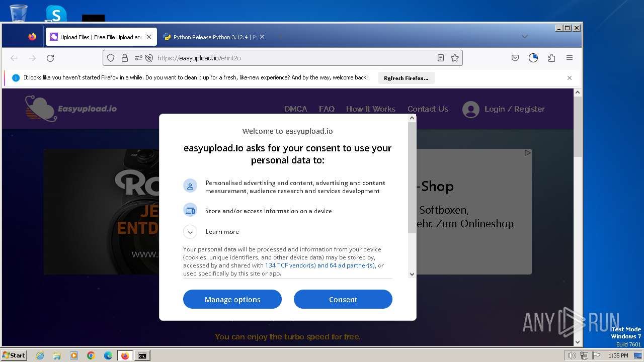Toggle reader view icon

pos(441,58)
